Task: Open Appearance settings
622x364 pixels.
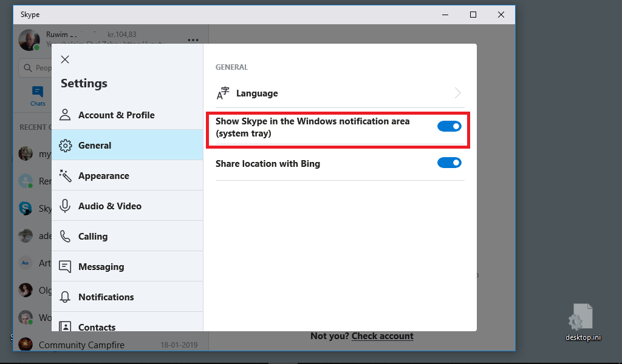Action: click(x=128, y=175)
